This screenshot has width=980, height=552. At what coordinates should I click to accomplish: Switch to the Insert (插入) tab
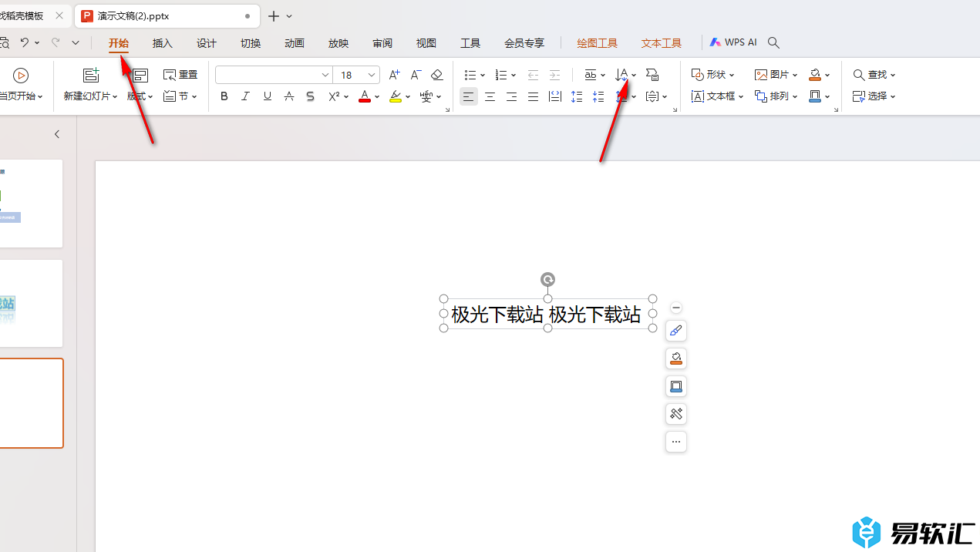pos(163,43)
